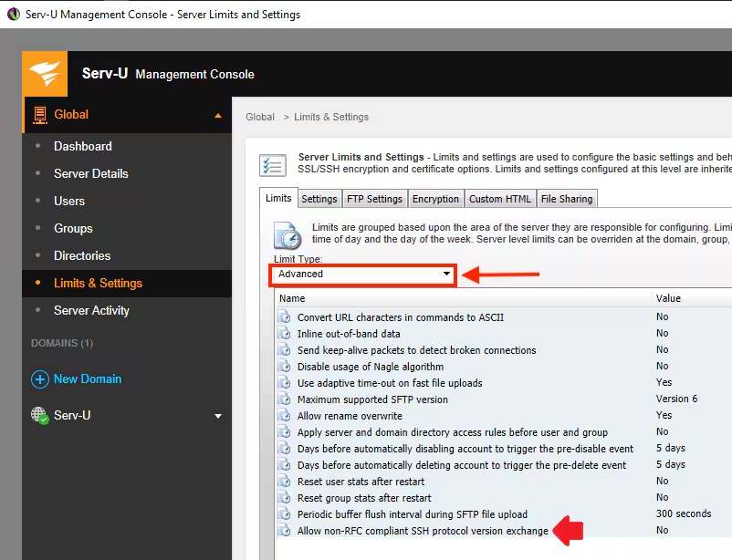Screen dimensions: 732x560
Task: Go to the Dashboard page
Action: (83, 146)
